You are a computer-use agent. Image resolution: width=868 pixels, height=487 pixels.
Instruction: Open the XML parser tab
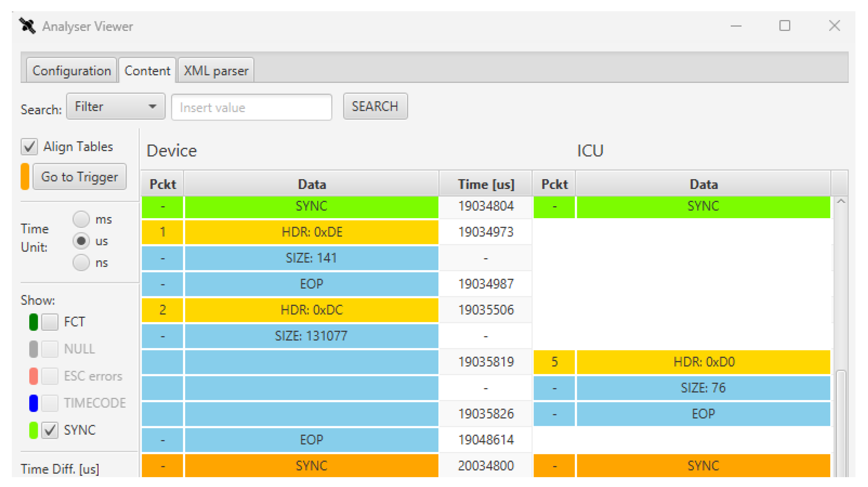[216, 71]
